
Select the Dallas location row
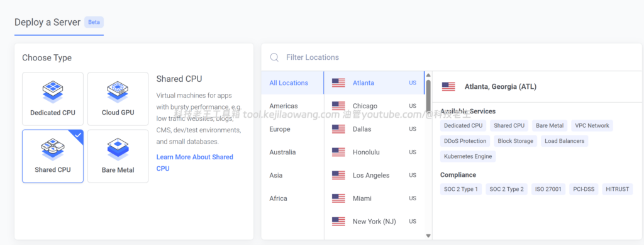374,129
